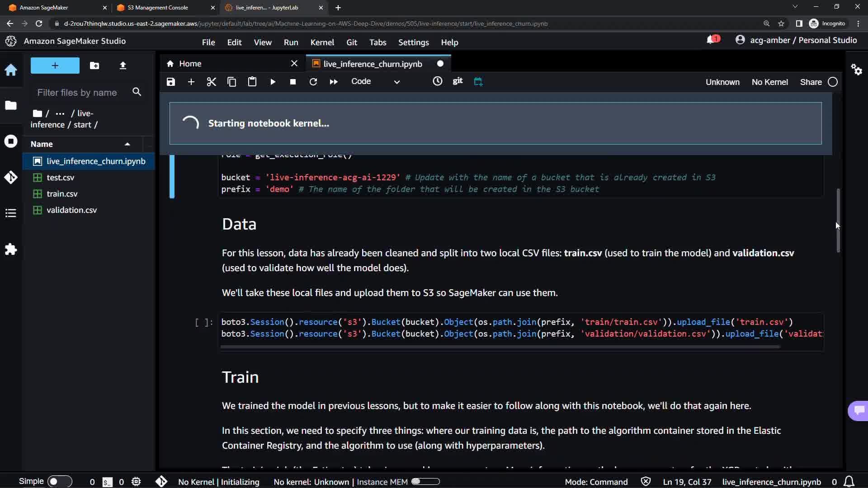Click the No Kernel button
The width and height of the screenshot is (868, 488).
(769, 82)
